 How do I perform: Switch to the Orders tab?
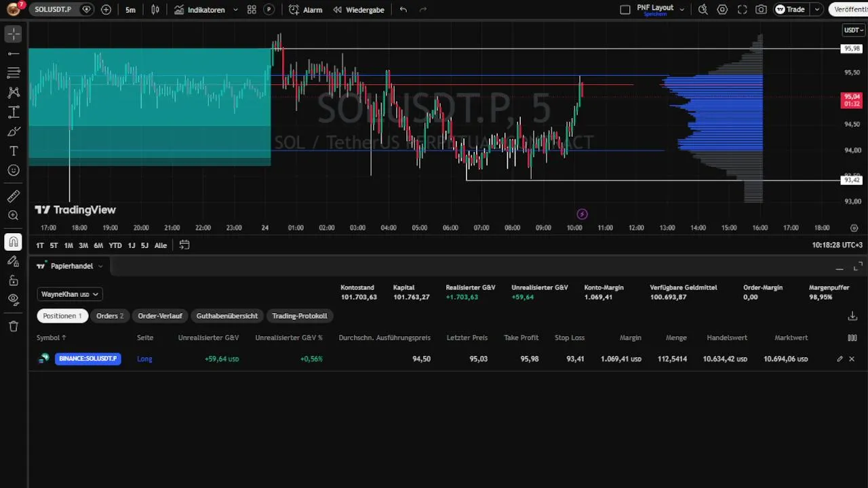click(109, 316)
